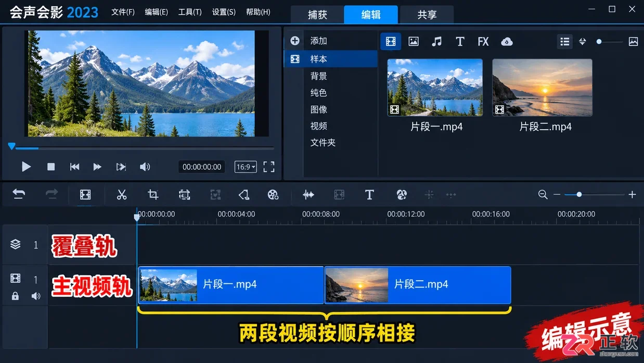Open the FX filter library
Screen dimensions: 644x363
pos(483,42)
